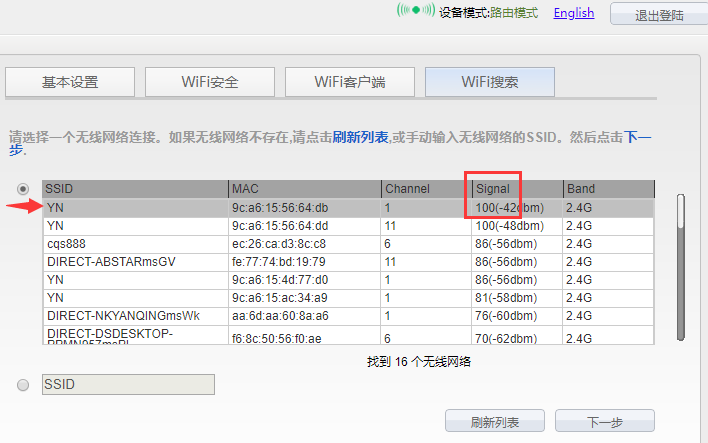Switch to the WiFi安全 tab
The width and height of the screenshot is (708, 443).
click(210, 82)
